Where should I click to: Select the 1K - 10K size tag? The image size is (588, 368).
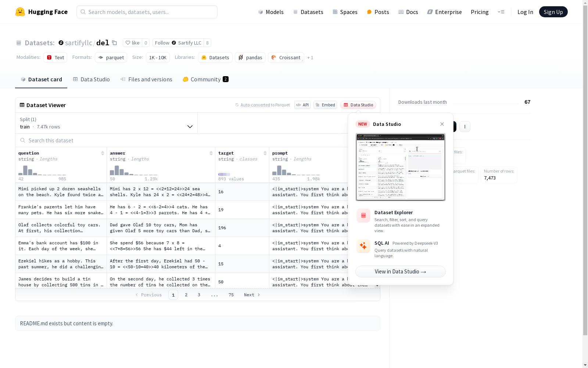158,57
